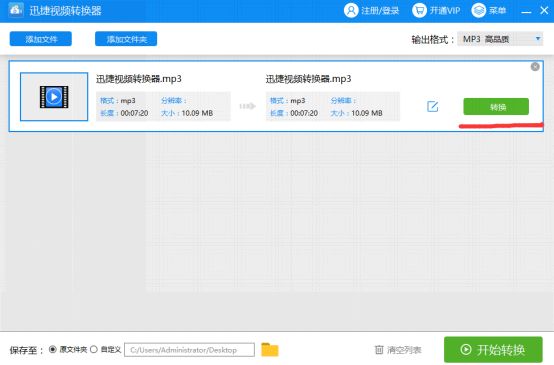This screenshot has height=365, width=554.
Task: Select the 自定义 radio button
Action: (x=94, y=349)
